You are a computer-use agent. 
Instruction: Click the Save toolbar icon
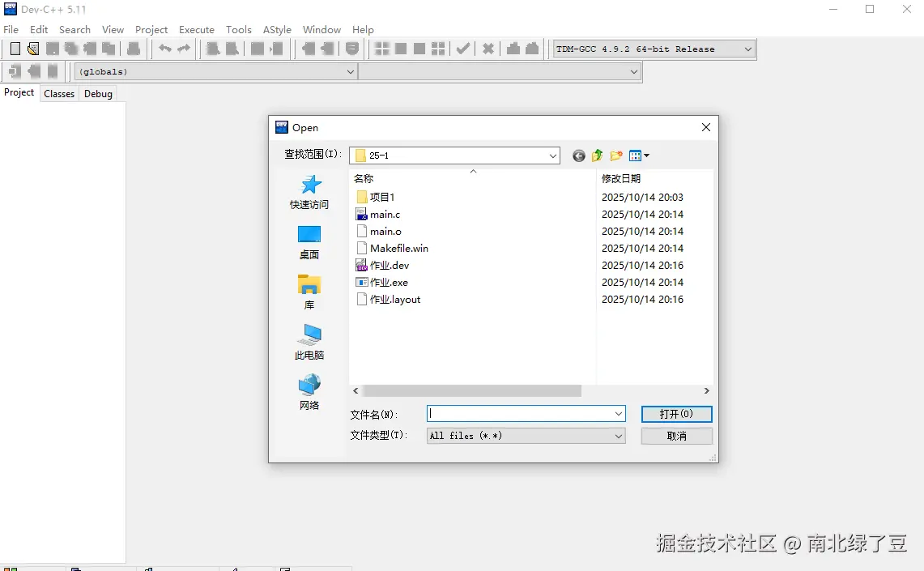coord(53,49)
